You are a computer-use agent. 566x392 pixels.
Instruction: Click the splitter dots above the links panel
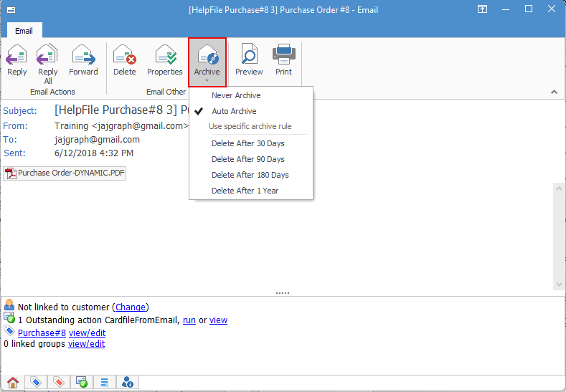click(x=283, y=293)
